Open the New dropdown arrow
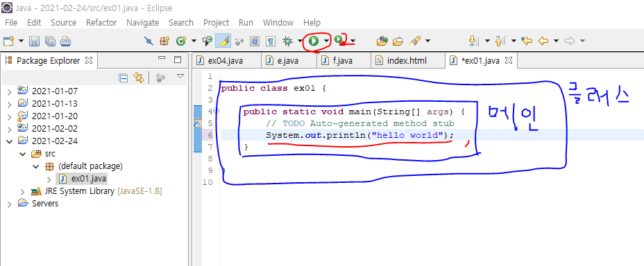 (x=21, y=41)
